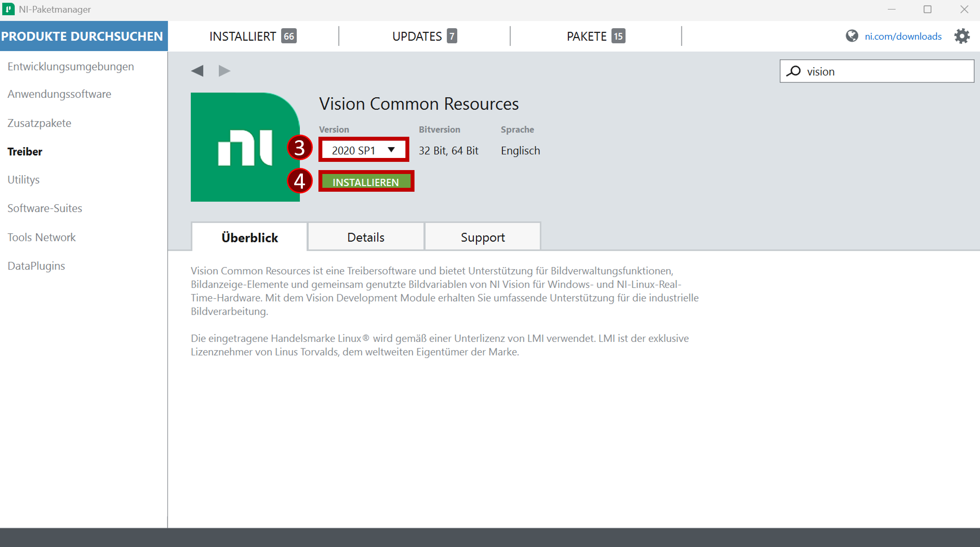Select the Überblick tab
980x547 pixels.
coord(249,237)
